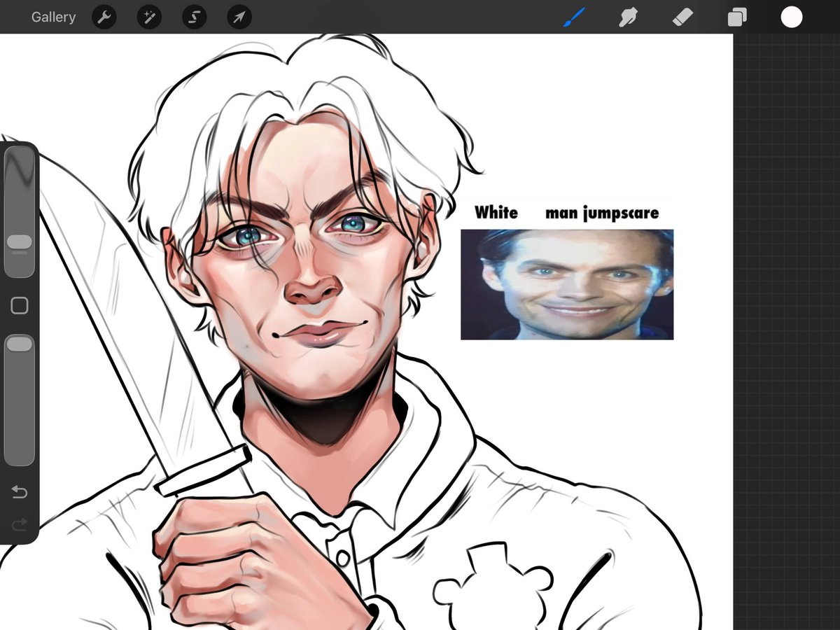Viewport: 840px width, 630px height.
Task: Open the Layers panel
Action: point(736,17)
